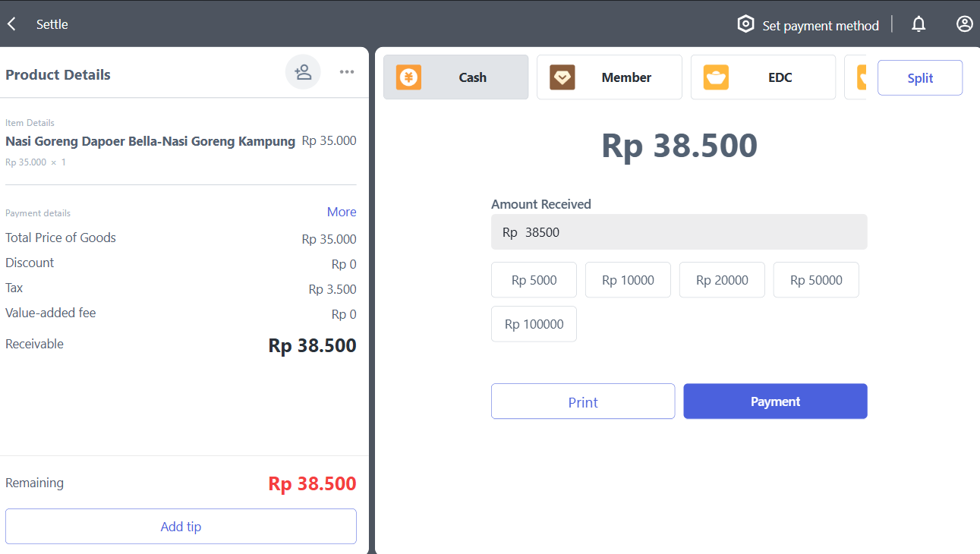Switch to the Member payment tab
Image resolution: width=980 pixels, height=554 pixels.
point(626,77)
